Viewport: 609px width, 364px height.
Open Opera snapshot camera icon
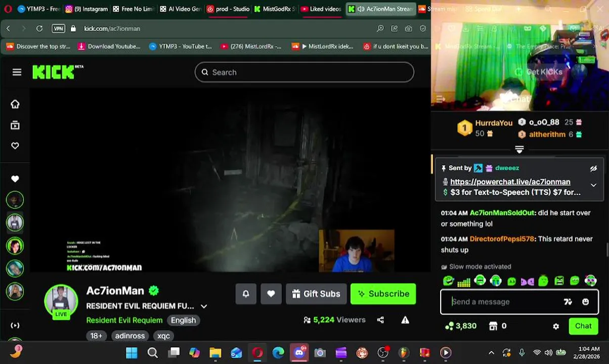click(x=409, y=28)
